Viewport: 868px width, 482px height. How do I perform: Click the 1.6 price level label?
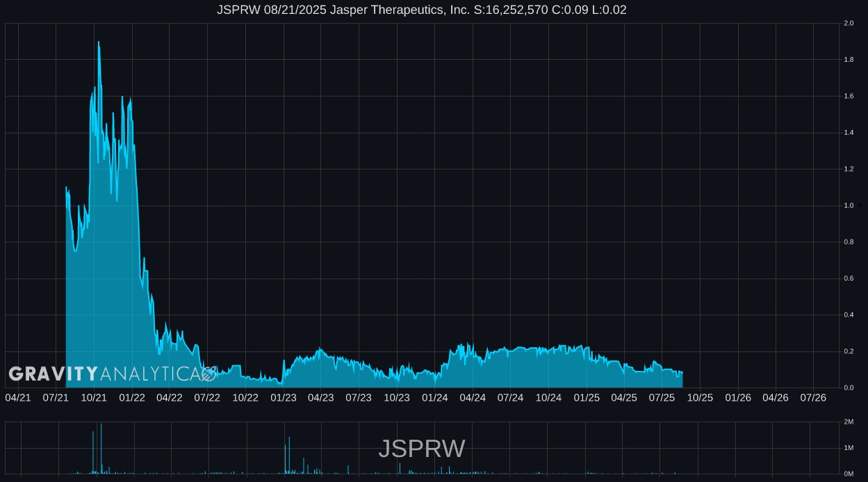849,97
